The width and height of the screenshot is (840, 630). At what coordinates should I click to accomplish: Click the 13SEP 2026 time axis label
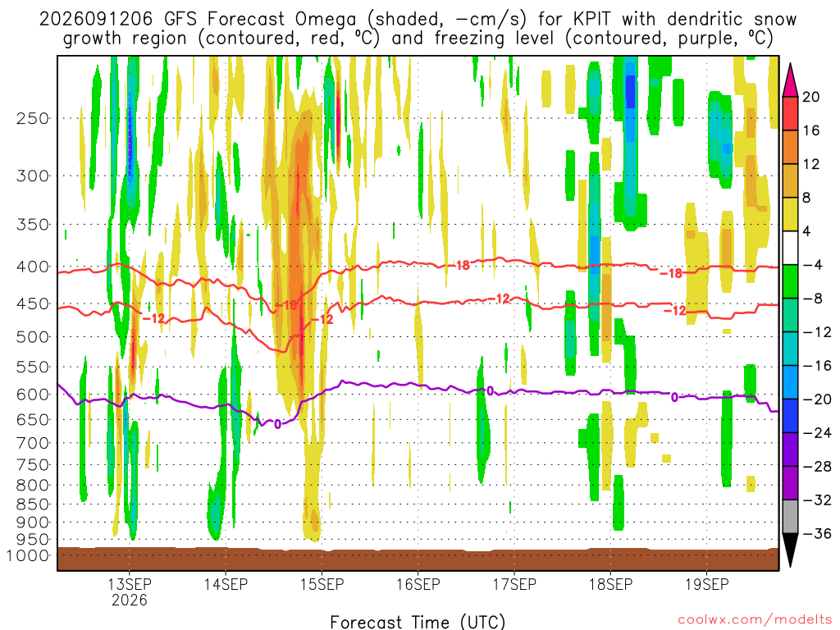pyautogui.click(x=129, y=591)
